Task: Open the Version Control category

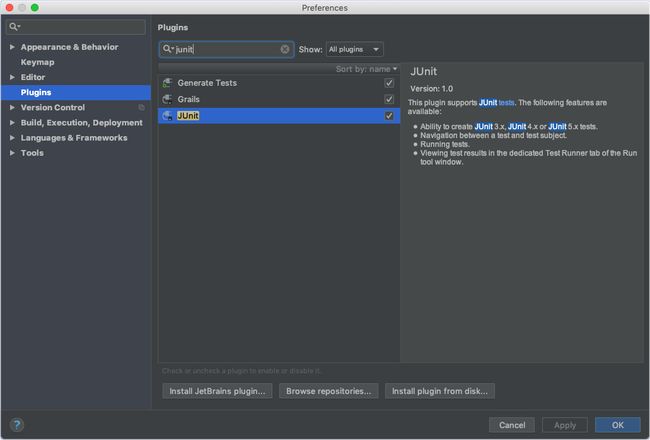Action: pyautogui.click(x=53, y=107)
